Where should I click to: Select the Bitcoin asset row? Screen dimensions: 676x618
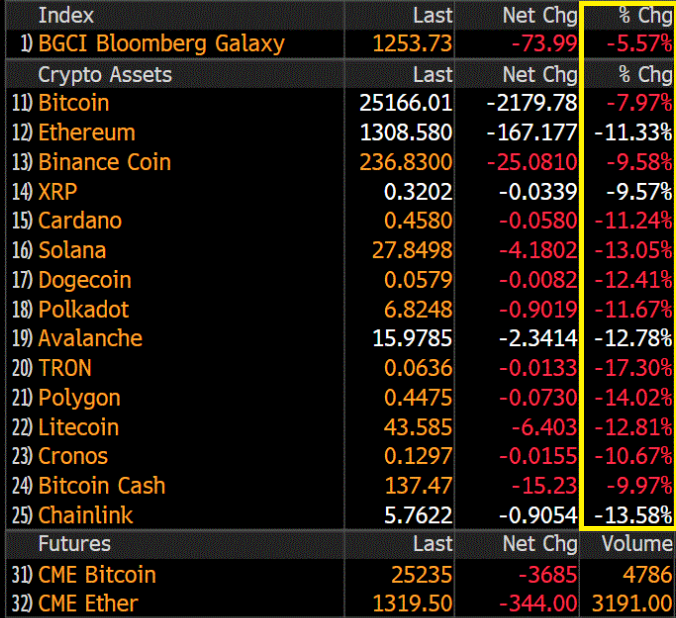point(339,103)
